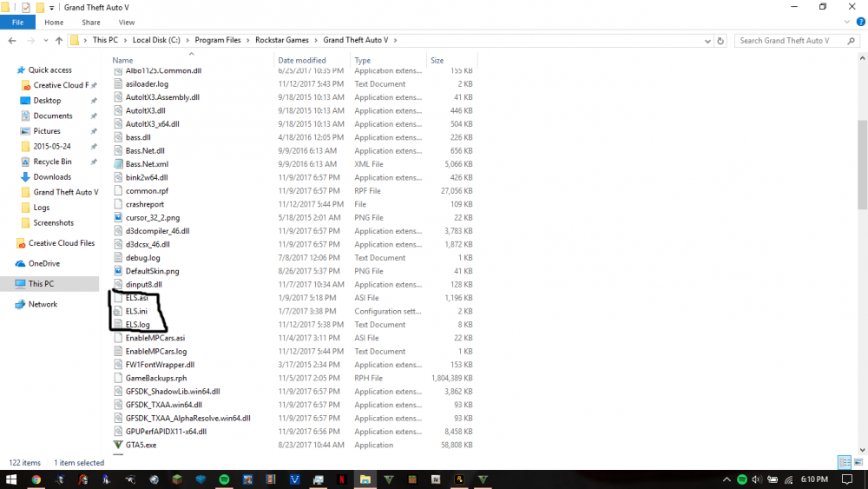The width and height of the screenshot is (868, 489).
Task: Open the Rockstar Games launcher taskbar icon
Action: pyautogui.click(x=459, y=479)
